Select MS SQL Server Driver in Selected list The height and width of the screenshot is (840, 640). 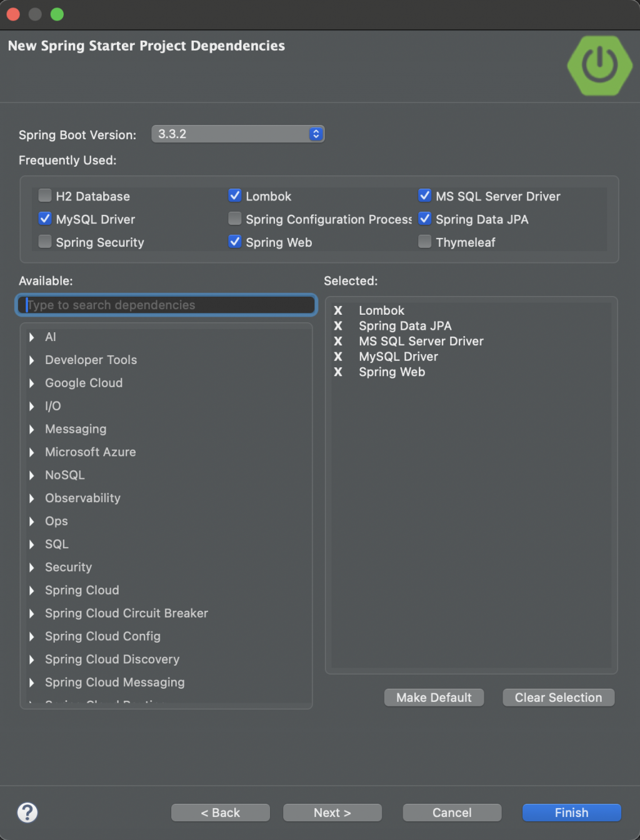click(421, 341)
